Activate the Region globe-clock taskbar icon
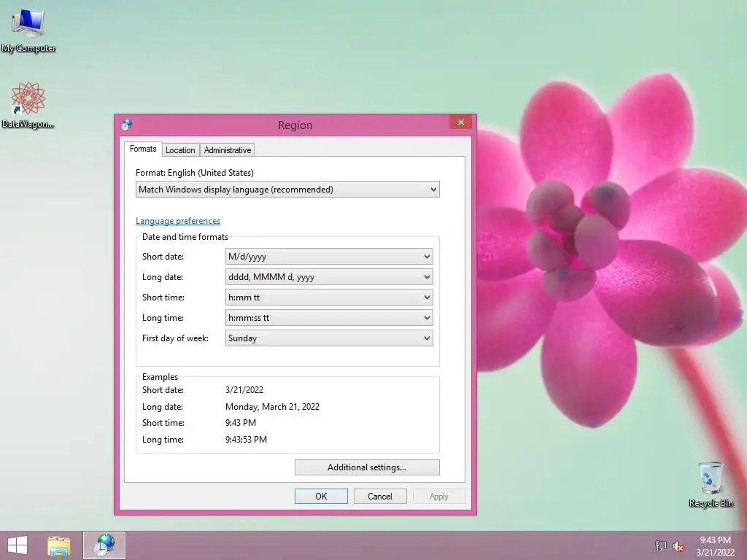Image resolution: width=747 pixels, height=560 pixels. click(104, 545)
